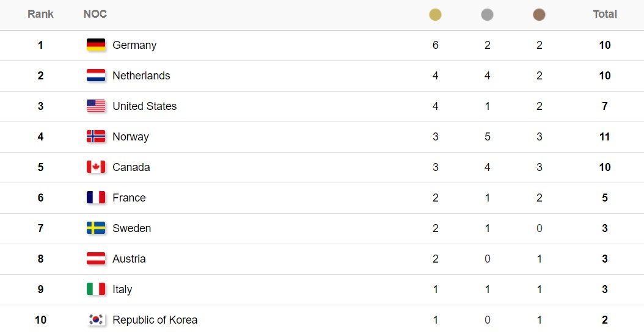Click the France flag icon
The image size is (644, 334).
click(x=96, y=198)
